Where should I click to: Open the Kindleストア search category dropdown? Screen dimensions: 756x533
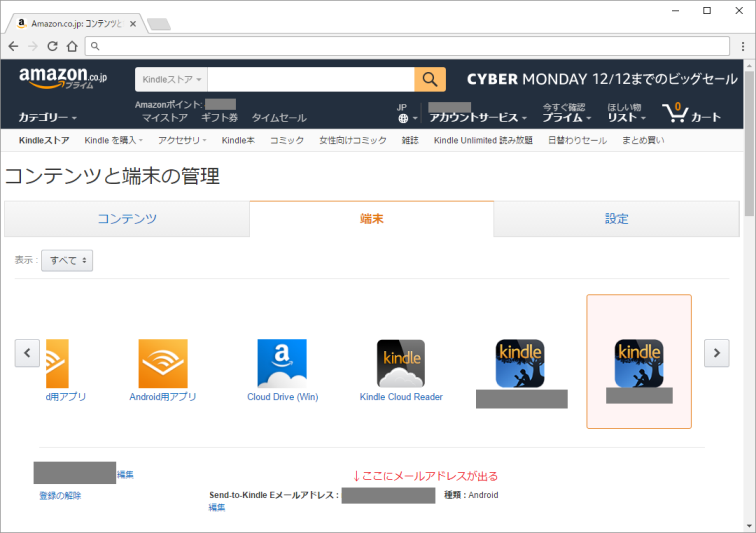coord(171,79)
